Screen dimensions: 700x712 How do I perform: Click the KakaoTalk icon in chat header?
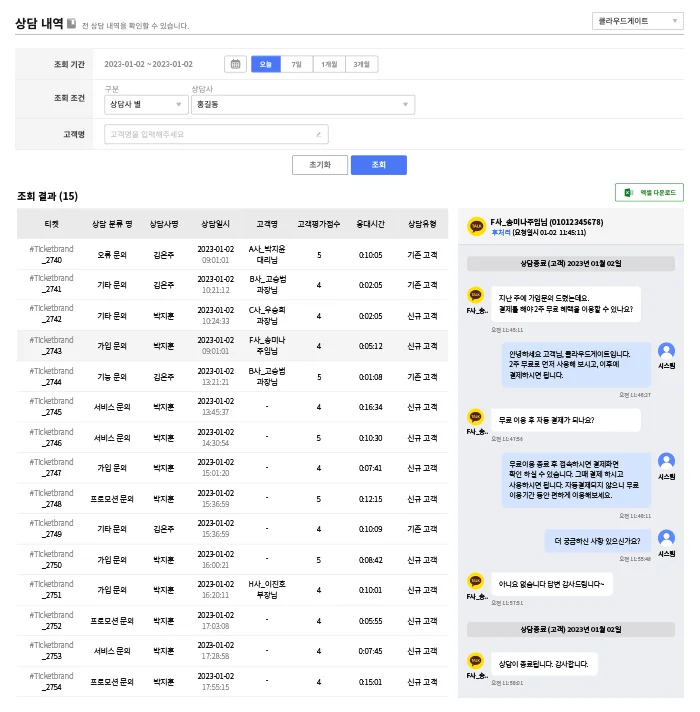coord(476,227)
